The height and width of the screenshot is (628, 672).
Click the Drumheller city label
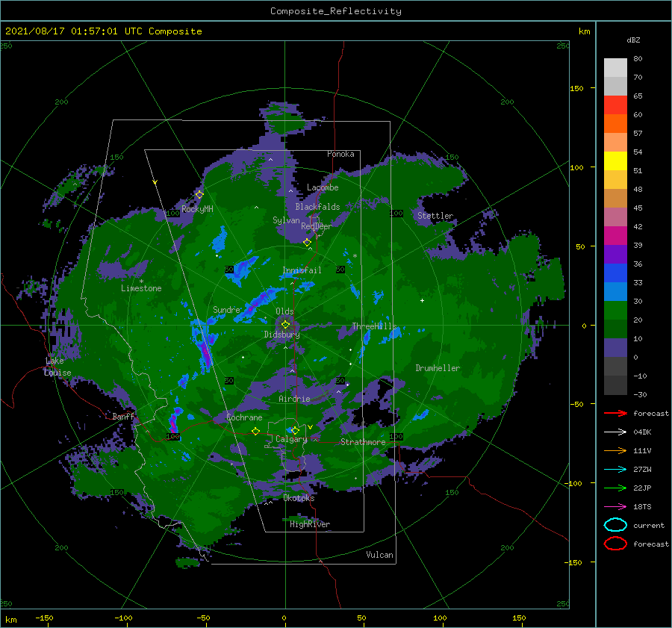438,368
